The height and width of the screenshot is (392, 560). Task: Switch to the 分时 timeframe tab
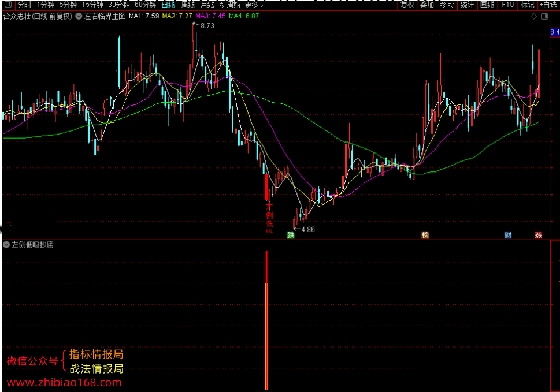[25, 5]
